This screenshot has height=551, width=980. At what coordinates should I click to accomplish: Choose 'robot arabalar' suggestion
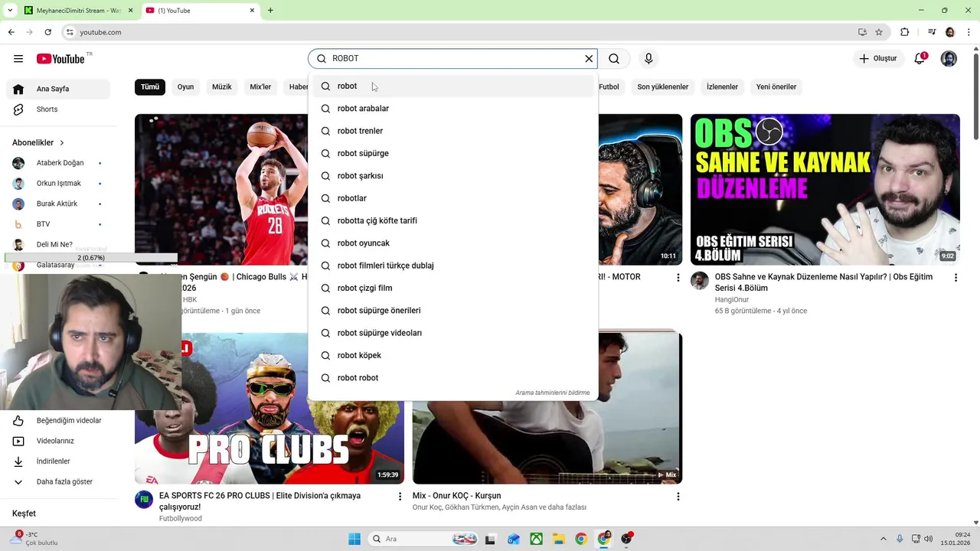[452, 109]
